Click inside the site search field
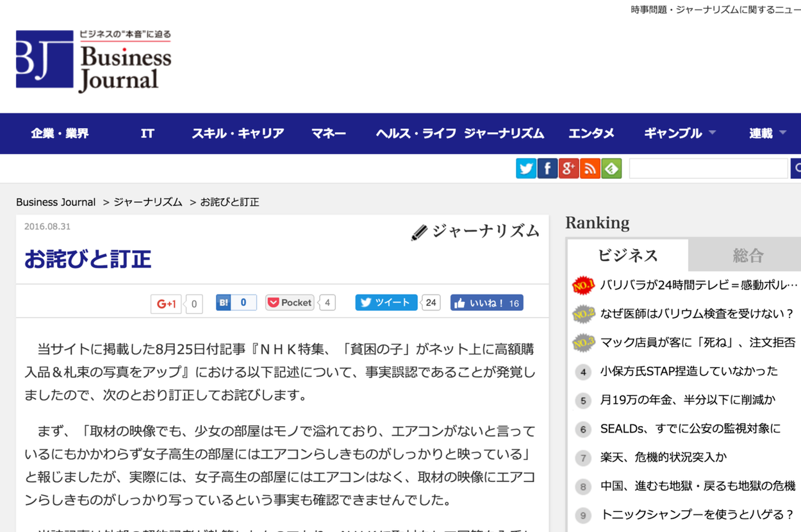This screenshot has width=801, height=532. pyautogui.click(x=708, y=169)
